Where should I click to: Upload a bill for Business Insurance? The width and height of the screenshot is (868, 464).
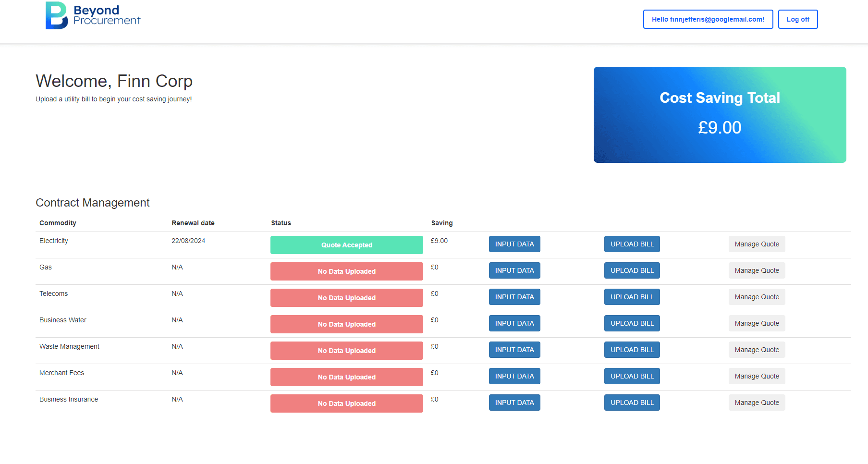tap(632, 403)
